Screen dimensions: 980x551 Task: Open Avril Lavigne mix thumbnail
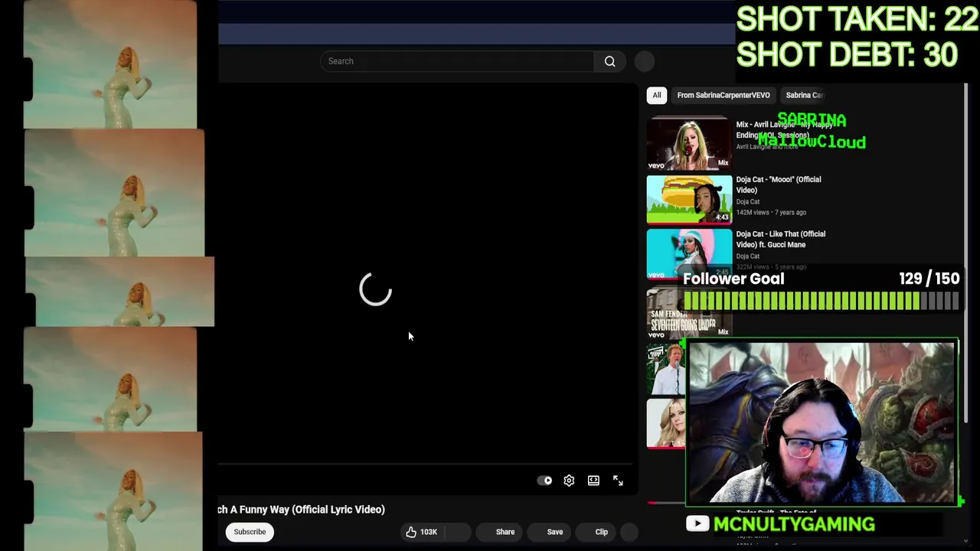[689, 143]
